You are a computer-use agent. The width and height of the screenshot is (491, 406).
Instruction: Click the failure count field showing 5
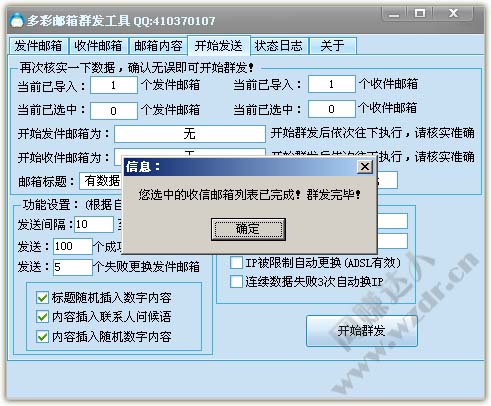click(73, 267)
